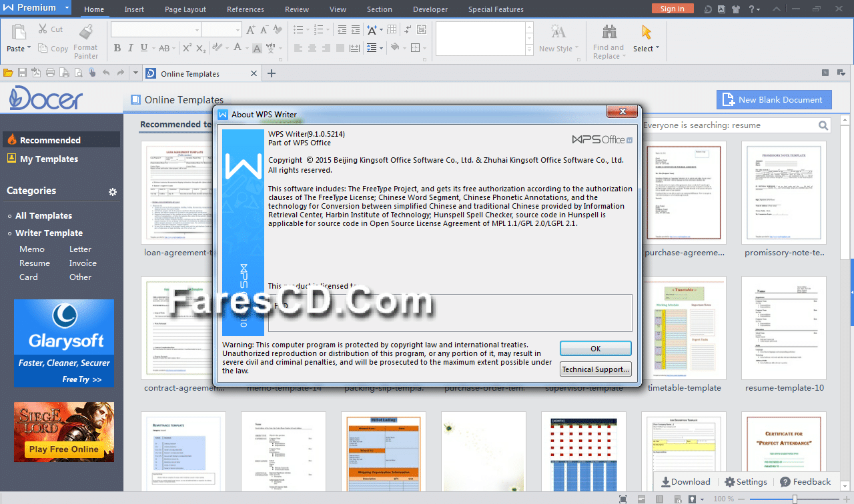This screenshot has width=854, height=504.
Task: Click the increase indent icon
Action: [x=356, y=30]
